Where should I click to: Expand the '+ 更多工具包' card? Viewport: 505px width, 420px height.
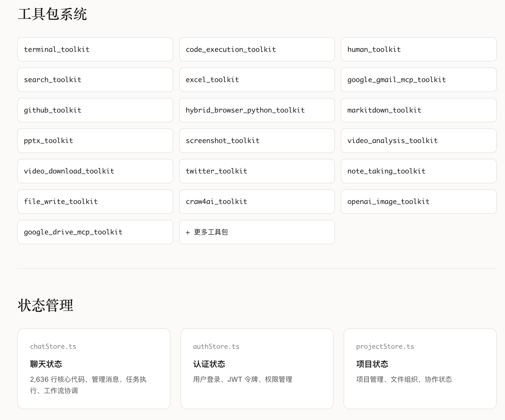coord(257,232)
